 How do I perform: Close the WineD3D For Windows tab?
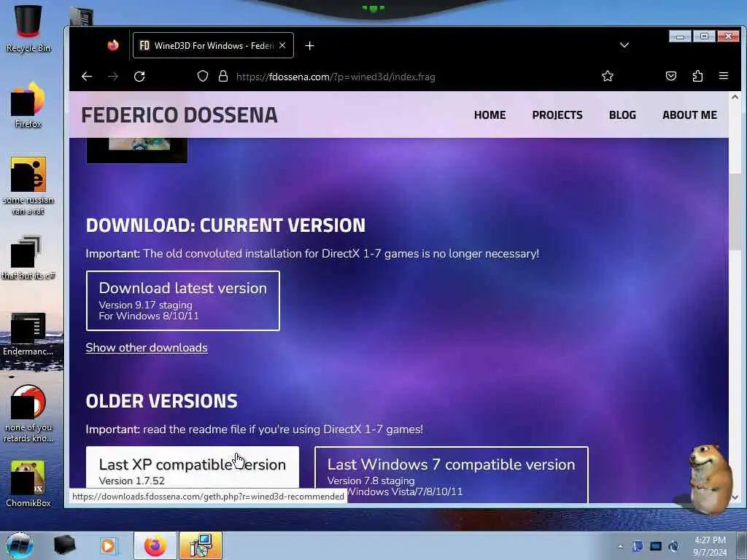[282, 45]
